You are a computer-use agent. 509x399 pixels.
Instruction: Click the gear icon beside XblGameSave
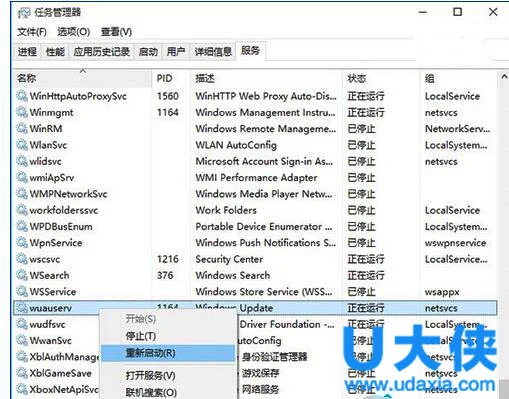[22, 373]
